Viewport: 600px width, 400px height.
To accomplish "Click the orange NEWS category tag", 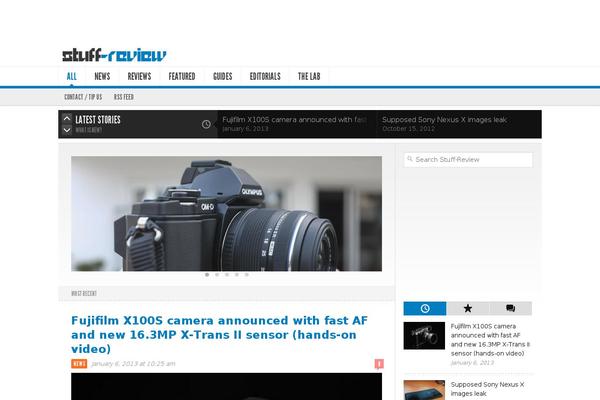I will click(79, 364).
